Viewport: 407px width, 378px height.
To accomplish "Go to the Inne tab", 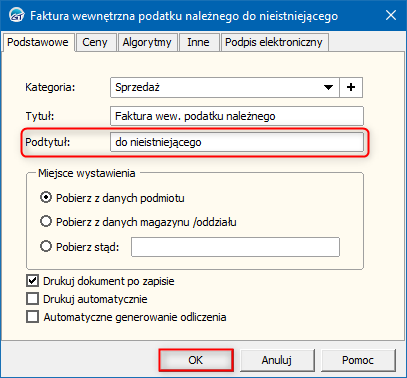I will [199, 42].
